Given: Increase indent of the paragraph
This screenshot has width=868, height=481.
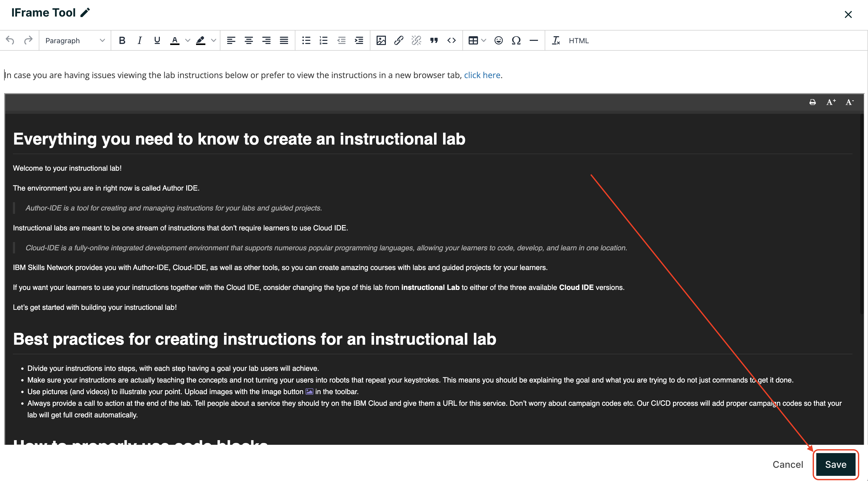Looking at the screenshot, I should coord(359,40).
